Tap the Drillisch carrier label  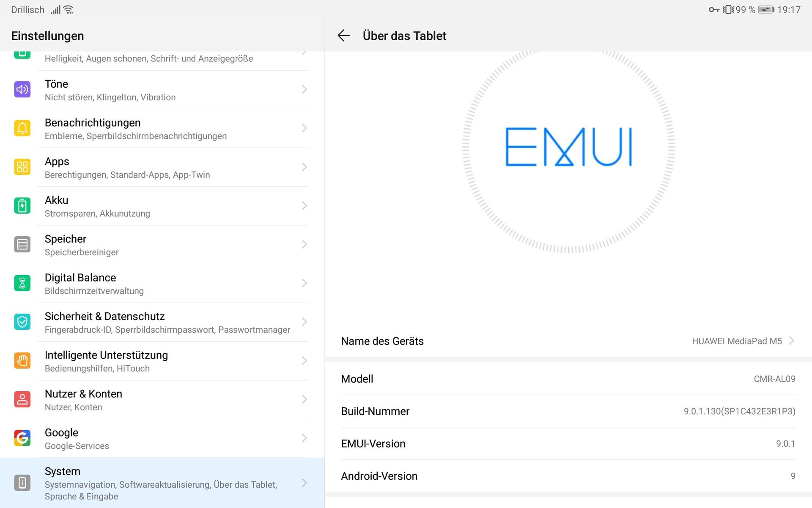(27, 10)
